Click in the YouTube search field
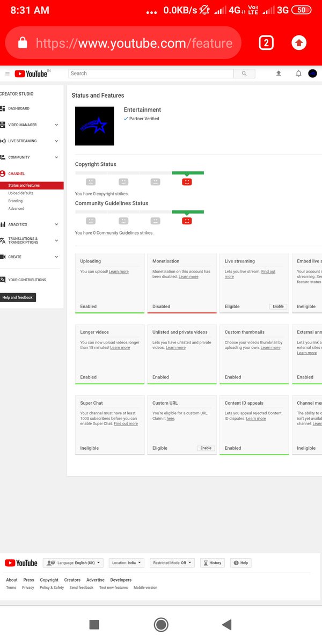322x644 pixels. [x=151, y=74]
